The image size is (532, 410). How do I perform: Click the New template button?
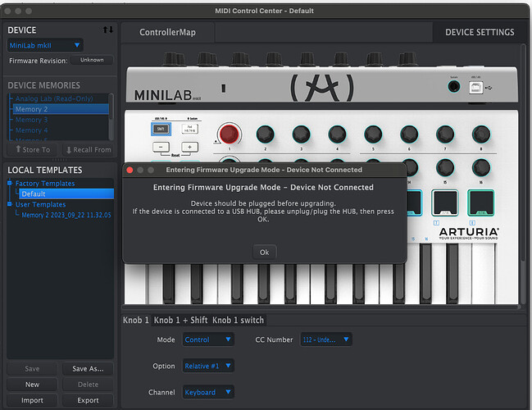pos(32,385)
